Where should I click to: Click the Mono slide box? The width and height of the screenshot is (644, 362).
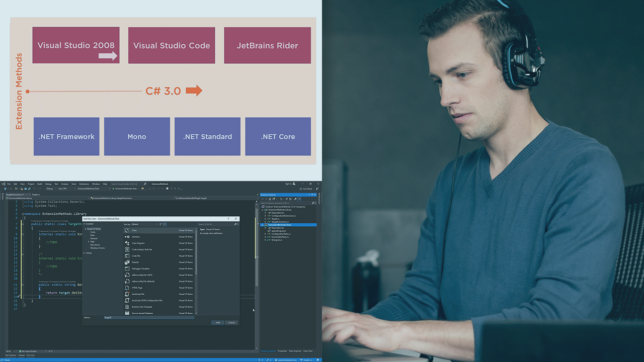[x=137, y=136]
